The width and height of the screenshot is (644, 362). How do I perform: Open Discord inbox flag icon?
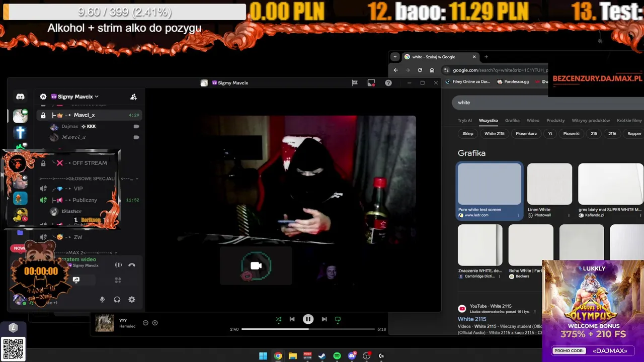[x=355, y=83]
